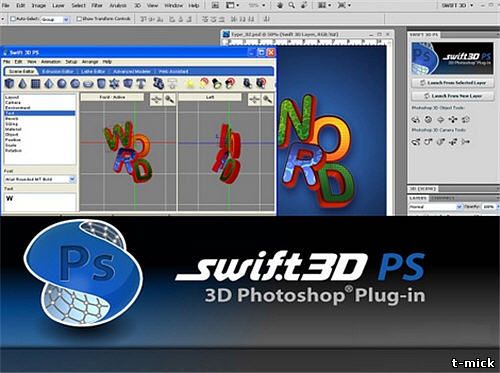Select first Photoshop 3D Object rotate tool
Screen dimensions: 500x373
click(416, 119)
